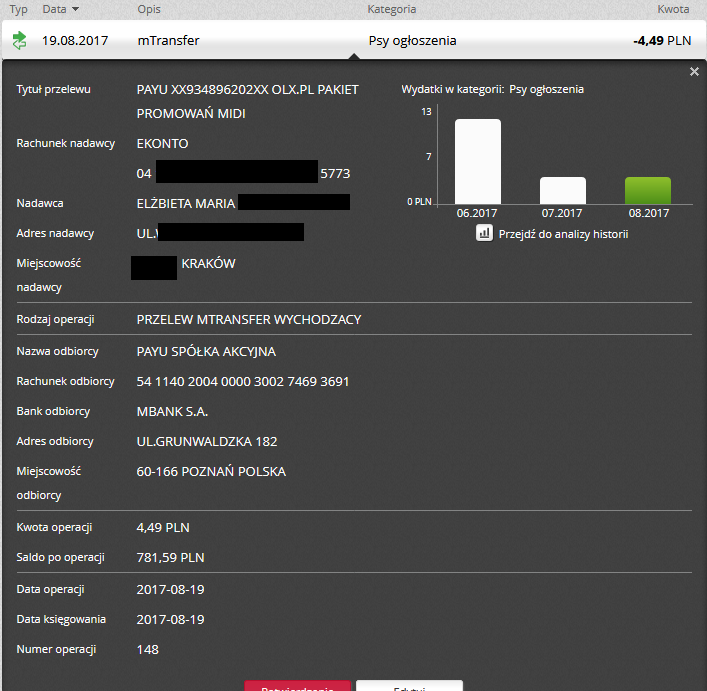This screenshot has height=691, width=707.
Task: Close the transaction details panel
Action: tap(695, 72)
